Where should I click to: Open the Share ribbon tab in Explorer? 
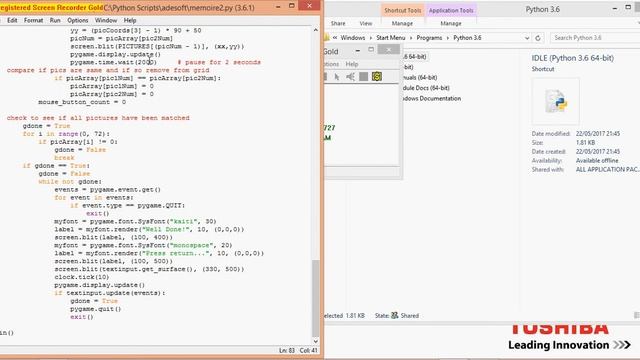point(338,23)
